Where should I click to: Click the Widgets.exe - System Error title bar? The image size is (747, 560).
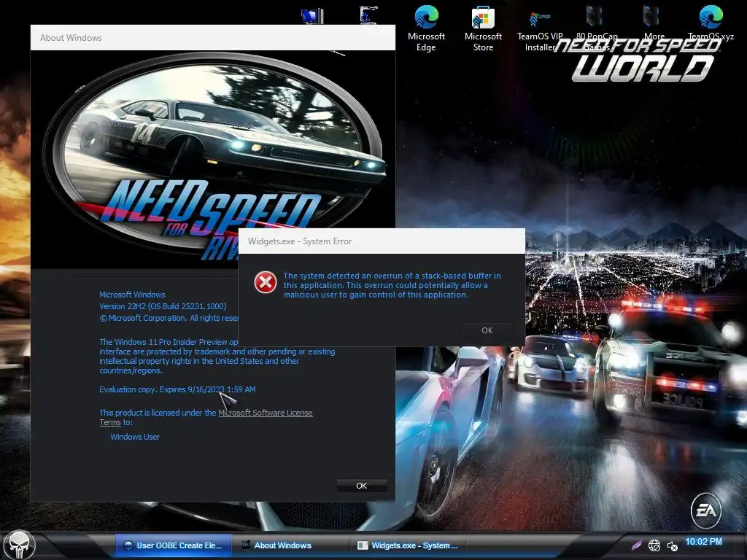click(x=382, y=241)
